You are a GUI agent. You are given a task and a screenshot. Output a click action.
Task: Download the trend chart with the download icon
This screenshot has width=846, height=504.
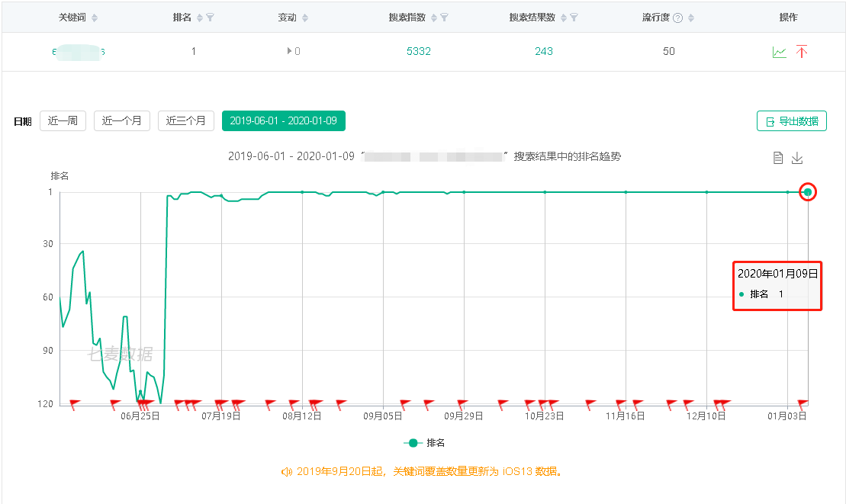coord(797,158)
